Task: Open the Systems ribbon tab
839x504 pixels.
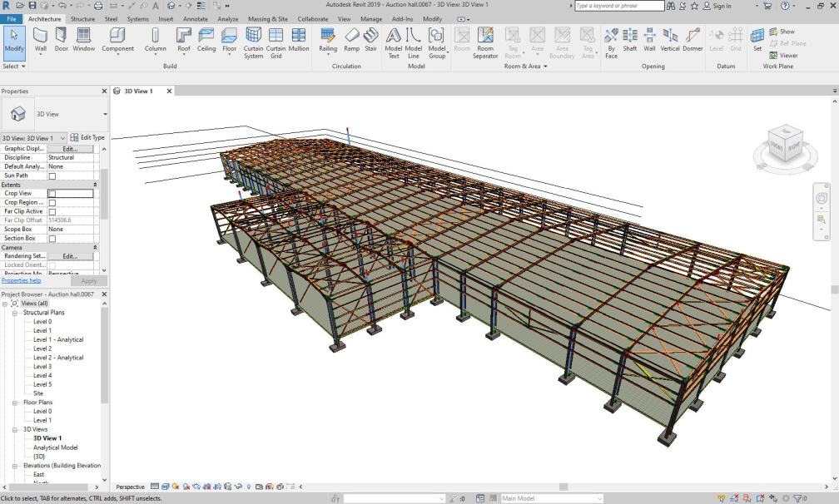Action: (x=137, y=18)
